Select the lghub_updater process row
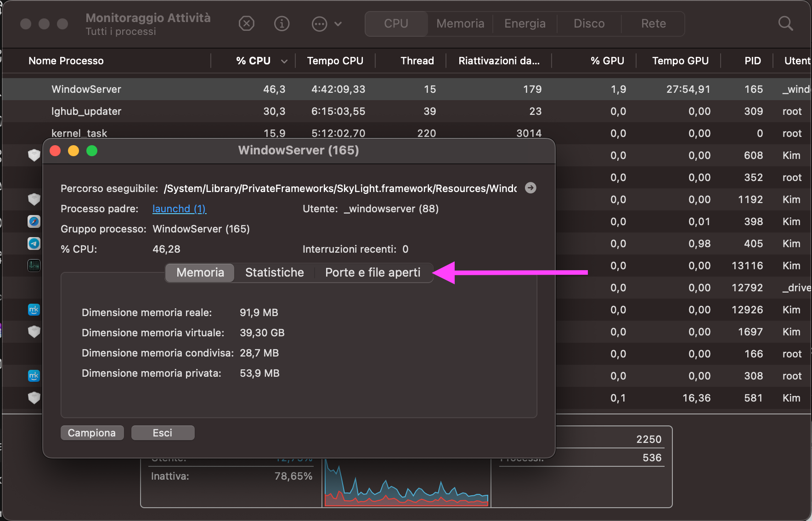812x521 pixels. pos(86,111)
